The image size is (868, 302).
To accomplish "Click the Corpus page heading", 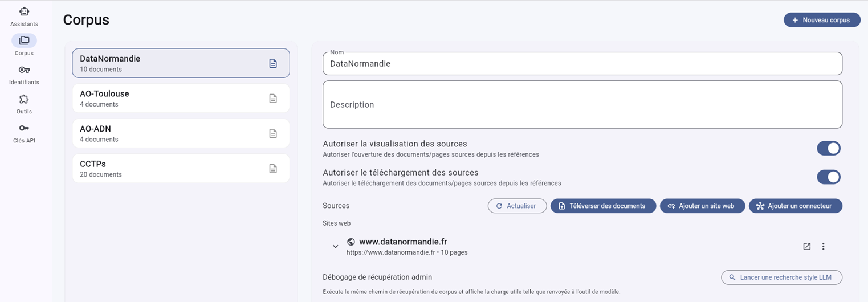I will coord(86,20).
